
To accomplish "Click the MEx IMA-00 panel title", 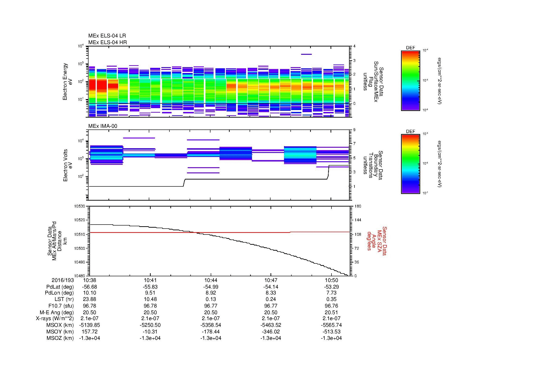I will point(103,126).
